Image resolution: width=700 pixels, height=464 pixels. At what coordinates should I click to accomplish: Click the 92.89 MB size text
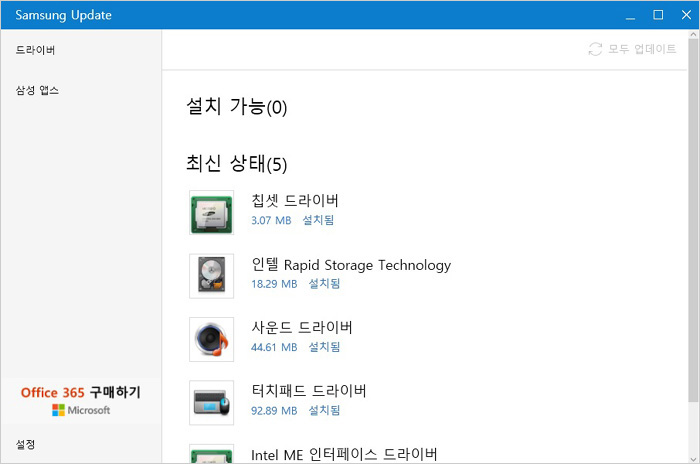[274, 410]
